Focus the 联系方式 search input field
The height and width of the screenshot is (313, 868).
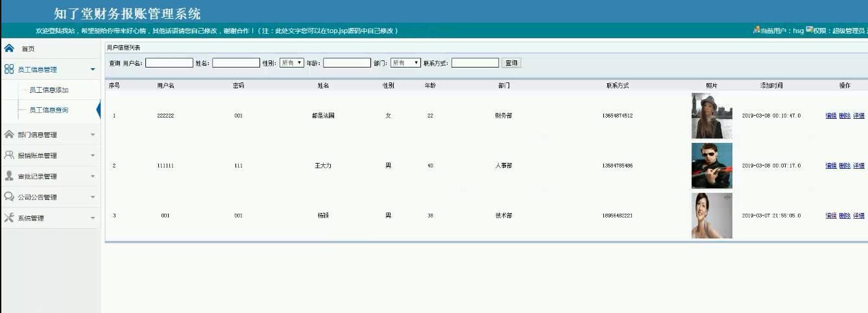(475, 63)
